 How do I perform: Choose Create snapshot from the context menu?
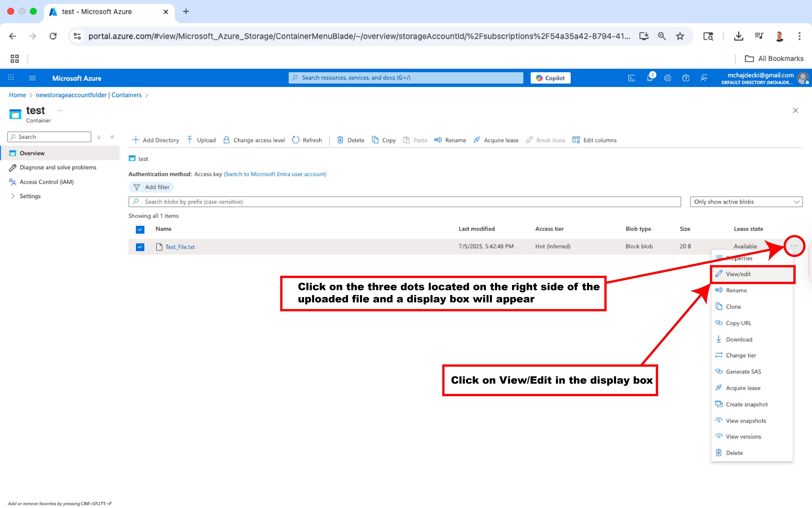tap(752, 405)
